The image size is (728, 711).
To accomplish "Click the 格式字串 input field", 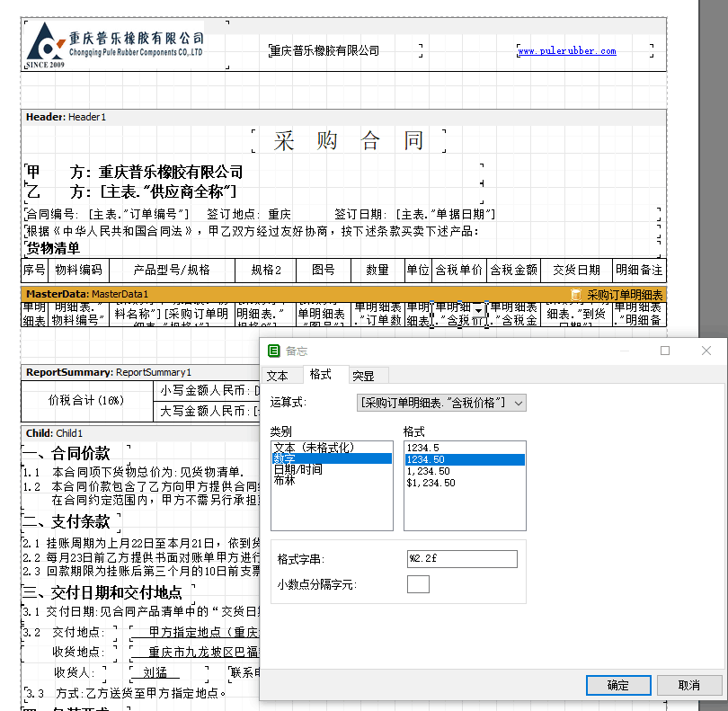I will [x=462, y=559].
